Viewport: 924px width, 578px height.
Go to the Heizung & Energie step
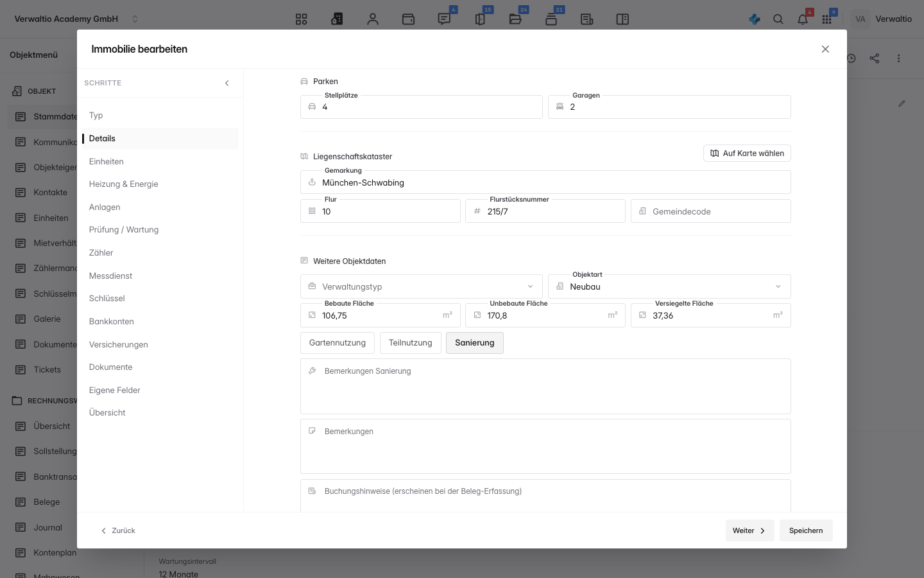(160, 184)
